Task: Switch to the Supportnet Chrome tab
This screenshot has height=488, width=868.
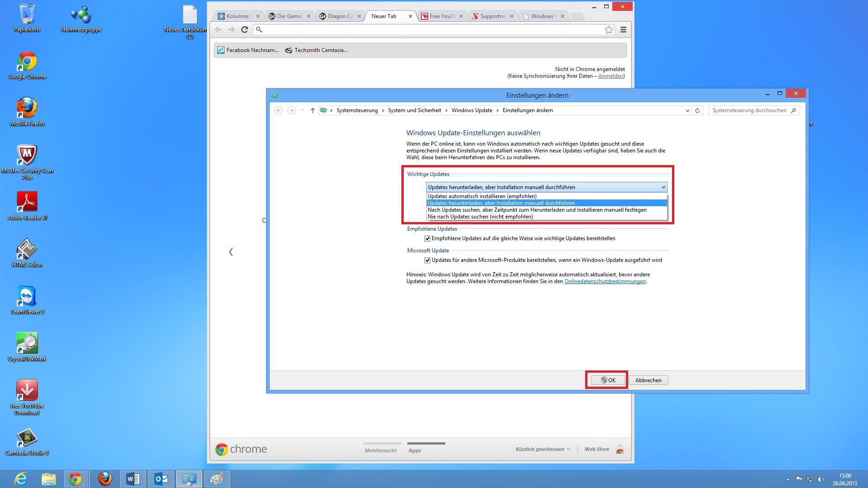Action: pos(492,16)
